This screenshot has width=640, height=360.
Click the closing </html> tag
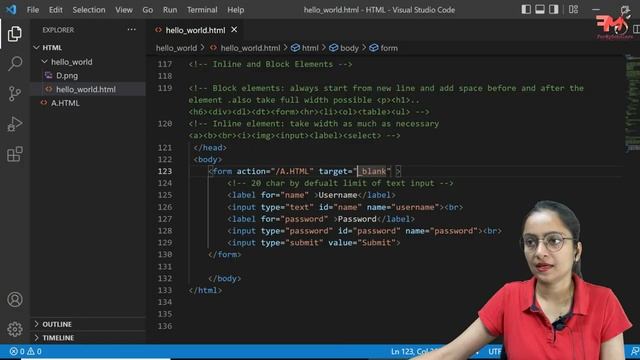[205, 290]
